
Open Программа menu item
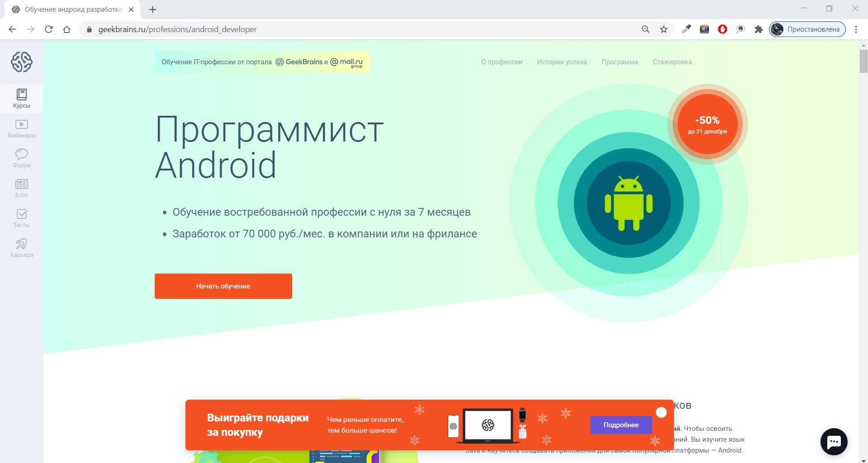(620, 62)
